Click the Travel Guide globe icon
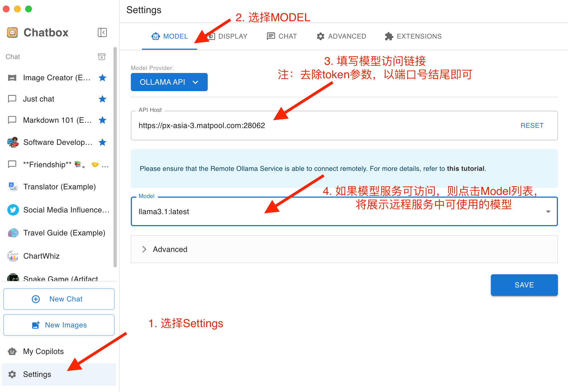The width and height of the screenshot is (568, 392). point(13,233)
